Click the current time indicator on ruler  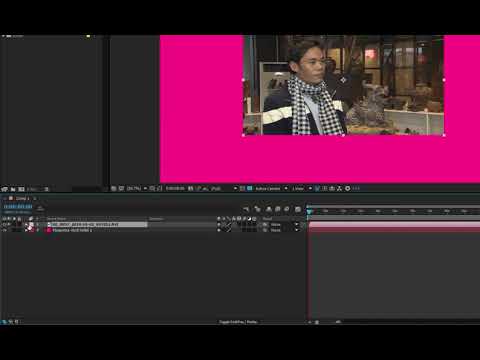coord(310,211)
